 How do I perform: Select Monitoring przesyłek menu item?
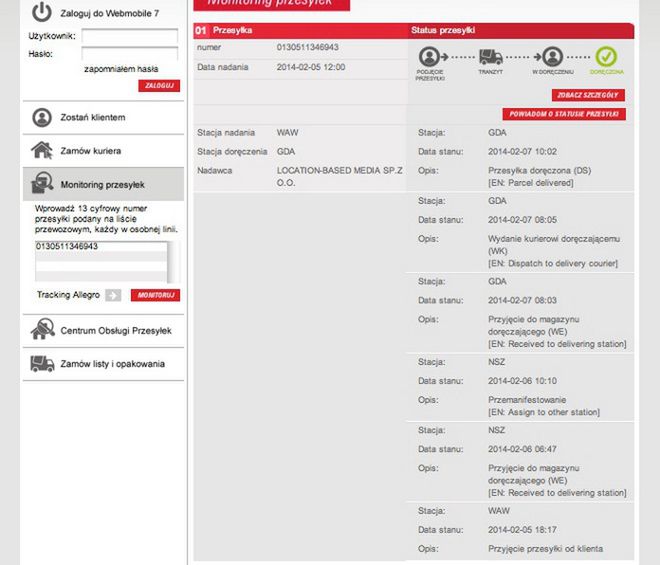pos(104,184)
